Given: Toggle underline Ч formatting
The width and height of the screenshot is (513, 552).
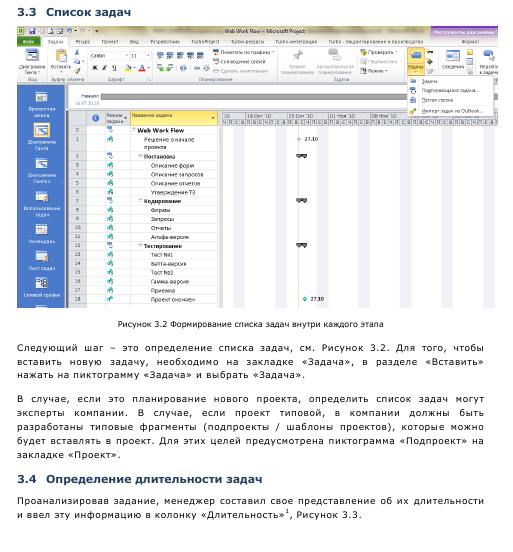Looking at the screenshot, I should [x=114, y=68].
